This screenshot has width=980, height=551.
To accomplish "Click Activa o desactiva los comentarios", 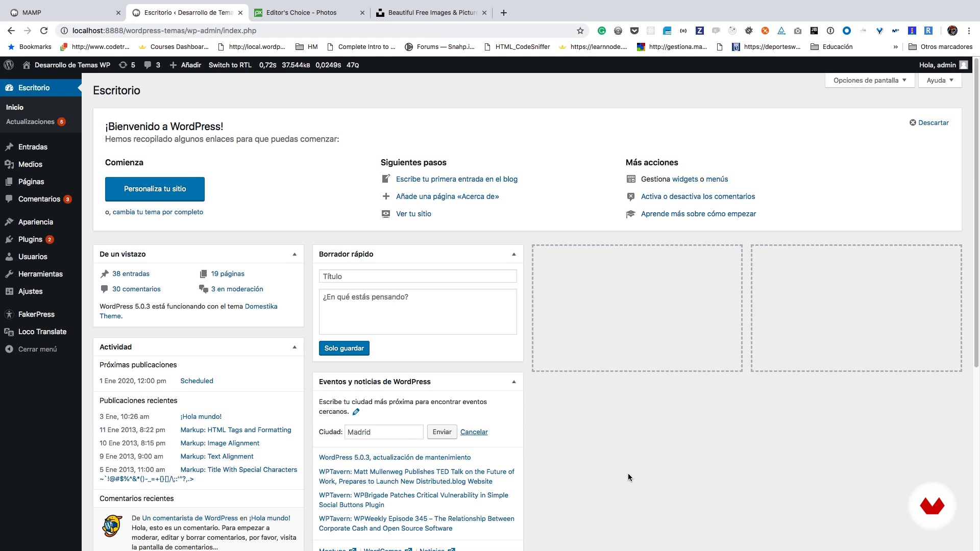I will 698,196.
